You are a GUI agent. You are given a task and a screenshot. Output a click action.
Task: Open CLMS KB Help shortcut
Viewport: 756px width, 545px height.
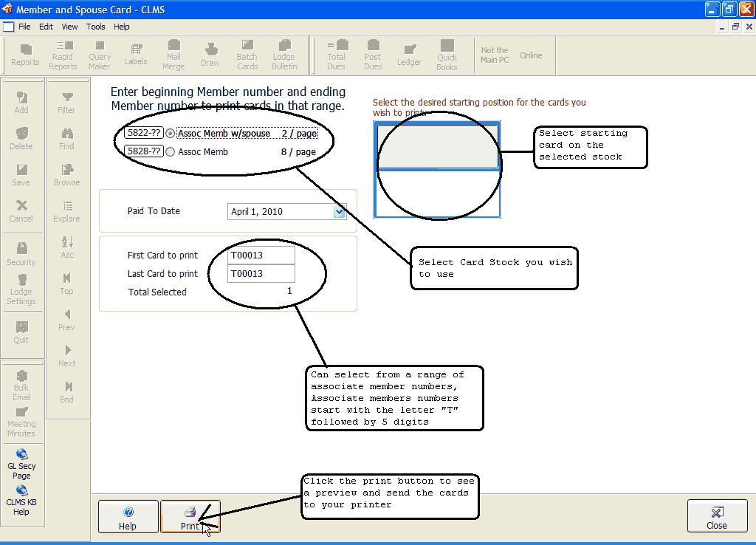pyautogui.click(x=21, y=499)
